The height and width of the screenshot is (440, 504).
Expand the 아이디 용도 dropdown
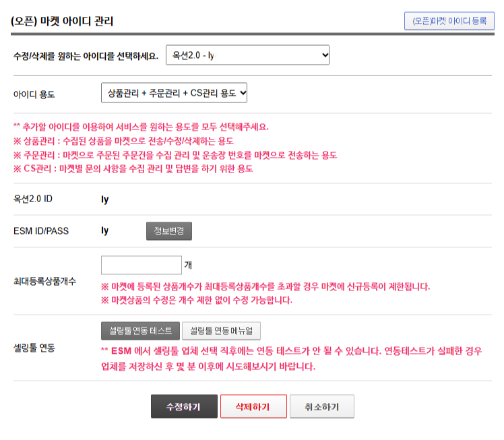pos(174,94)
